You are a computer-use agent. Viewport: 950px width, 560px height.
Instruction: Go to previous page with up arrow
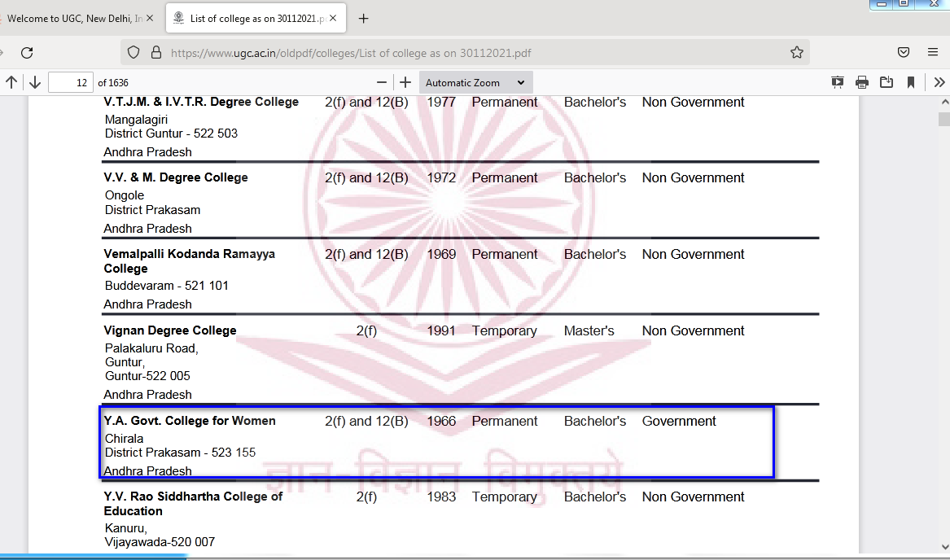pyautogui.click(x=11, y=82)
